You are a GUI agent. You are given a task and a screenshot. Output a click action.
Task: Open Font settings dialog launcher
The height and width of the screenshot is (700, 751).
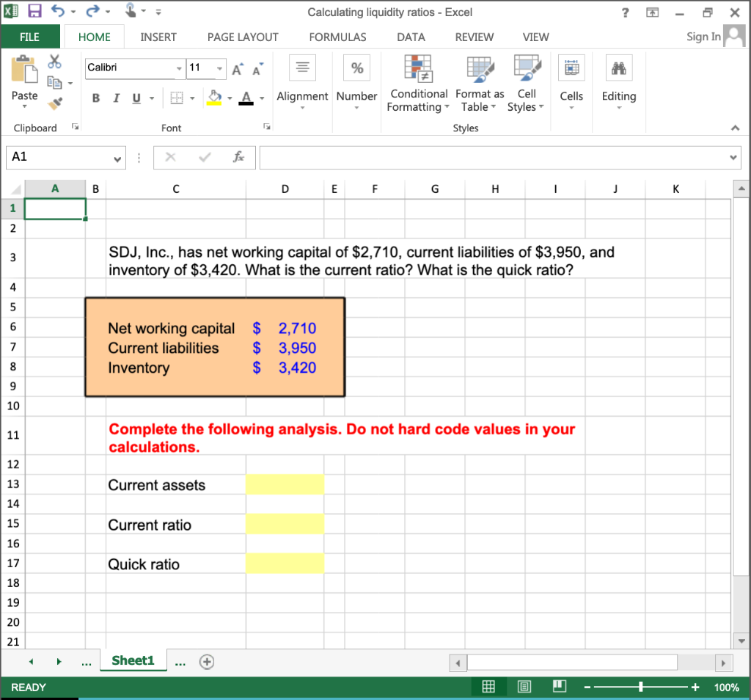point(267,126)
